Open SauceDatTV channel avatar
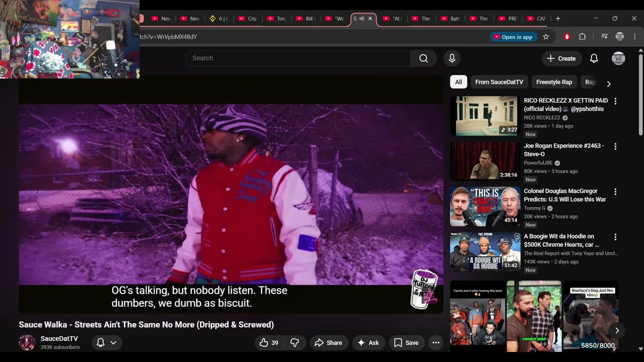 tap(27, 343)
